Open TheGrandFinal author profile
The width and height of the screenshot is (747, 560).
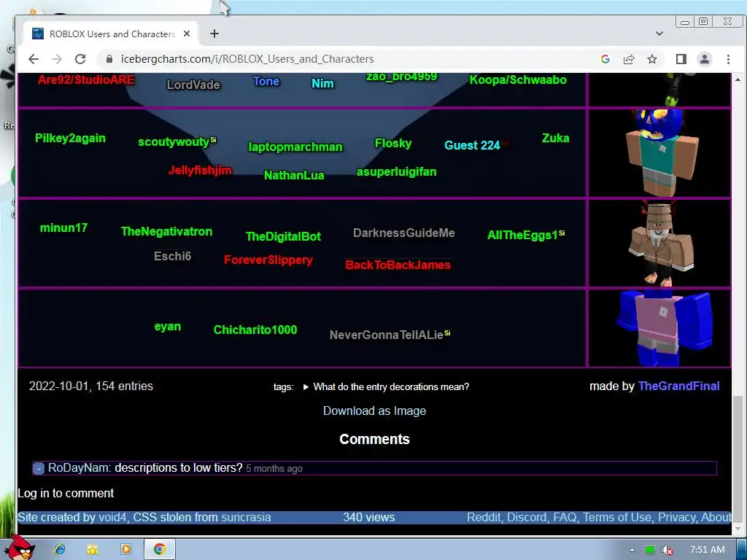(679, 386)
